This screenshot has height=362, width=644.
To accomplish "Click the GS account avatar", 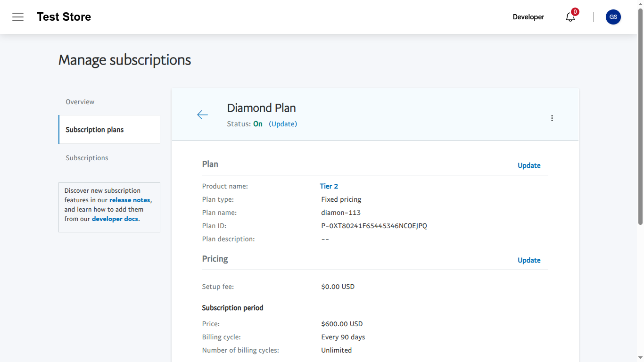I will (613, 17).
